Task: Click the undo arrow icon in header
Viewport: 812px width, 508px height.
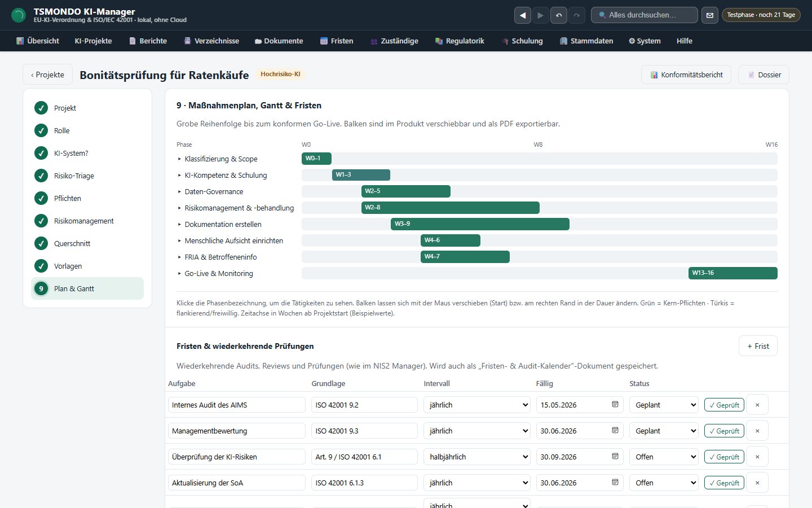Action: (559, 15)
